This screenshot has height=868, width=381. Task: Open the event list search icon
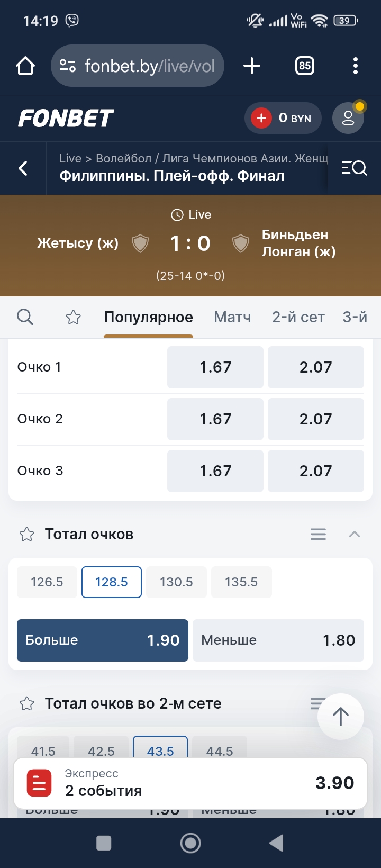pyautogui.click(x=354, y=168)
